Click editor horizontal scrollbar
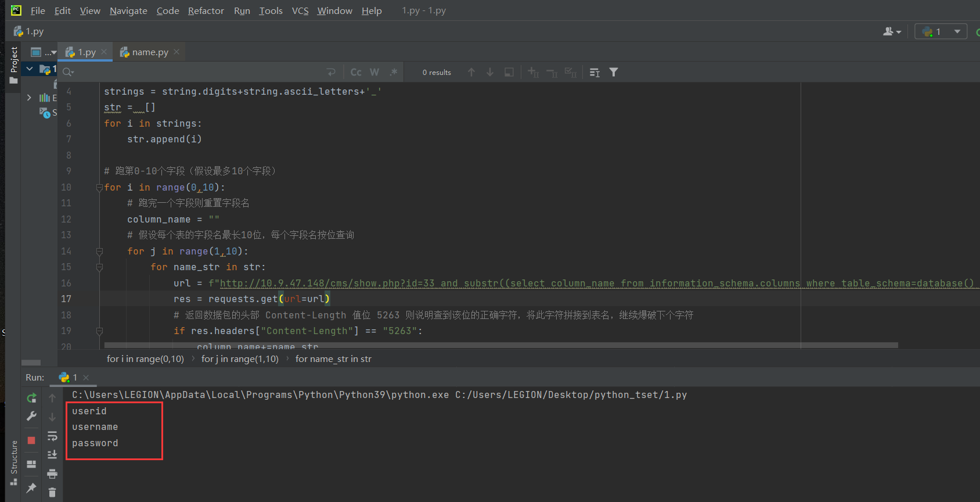The height and width of the screenshot is (502, 980). tap(501, 345)
